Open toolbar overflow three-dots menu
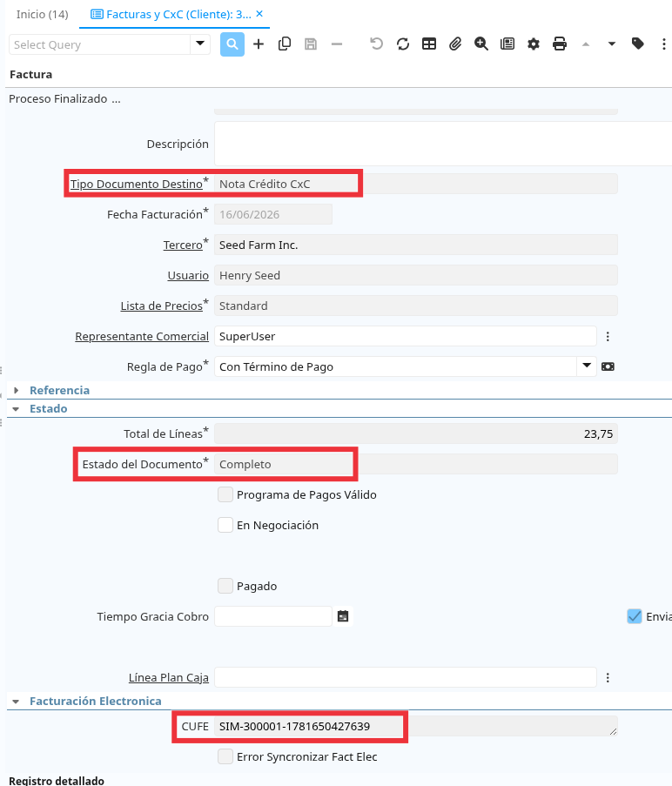 pyautogui.click(x=663, y=44)
